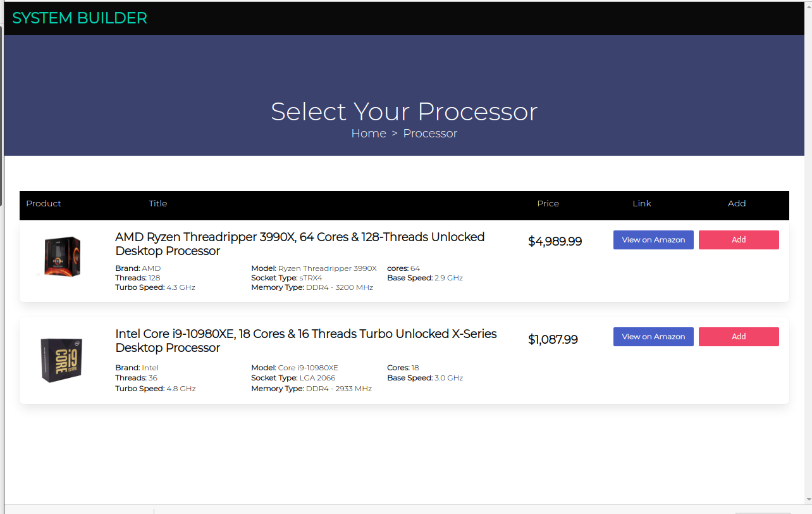Open AMD Threadripper 3990X on Amazon
Viewport: 812px width, 514px height.
653,240
